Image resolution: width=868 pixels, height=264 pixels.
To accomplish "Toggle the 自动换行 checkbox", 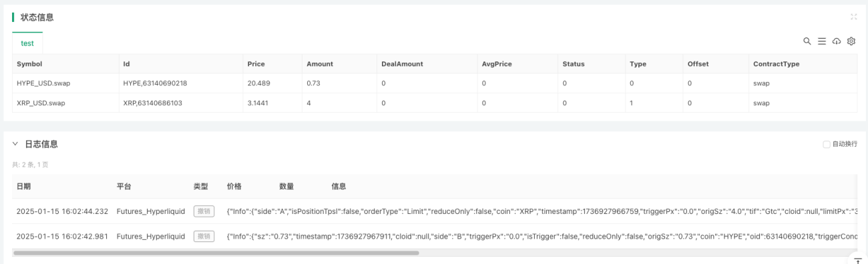I will [x=827, y=144].
